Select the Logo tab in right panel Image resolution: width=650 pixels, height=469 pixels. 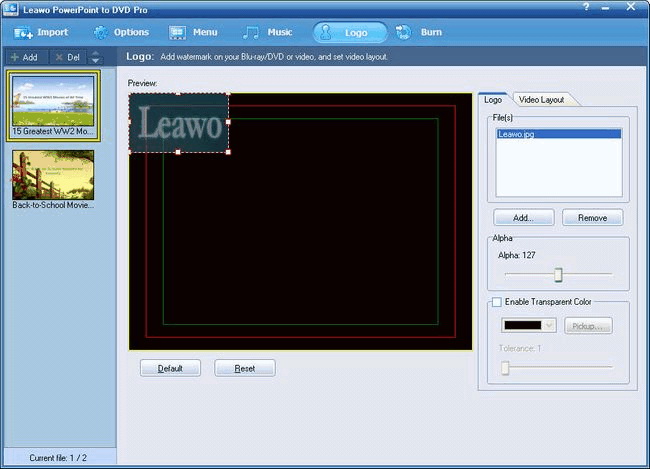[x=493, y=100]
